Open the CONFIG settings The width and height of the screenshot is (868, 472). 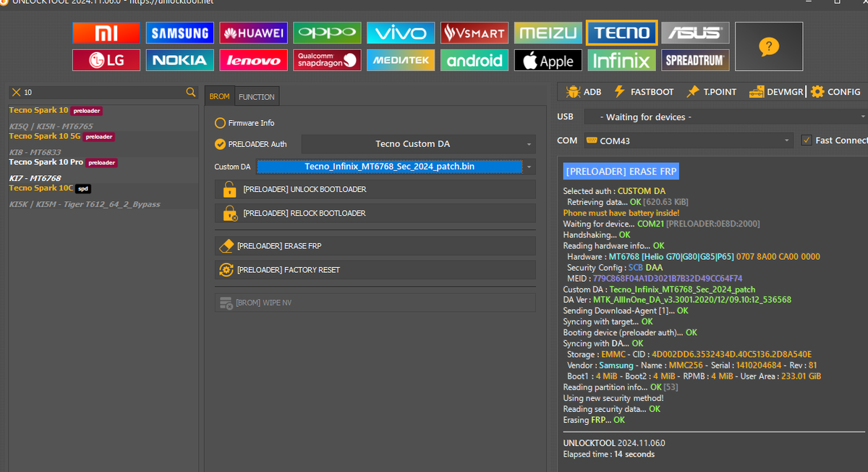click(835, 92)
